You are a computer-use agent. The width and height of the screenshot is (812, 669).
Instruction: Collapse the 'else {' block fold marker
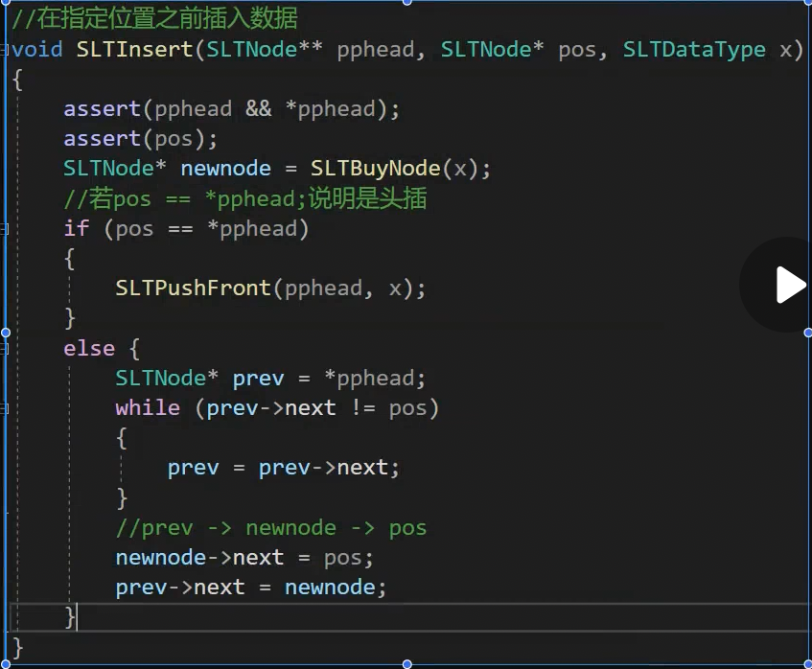pyautogui.click(x=4, y=349)
